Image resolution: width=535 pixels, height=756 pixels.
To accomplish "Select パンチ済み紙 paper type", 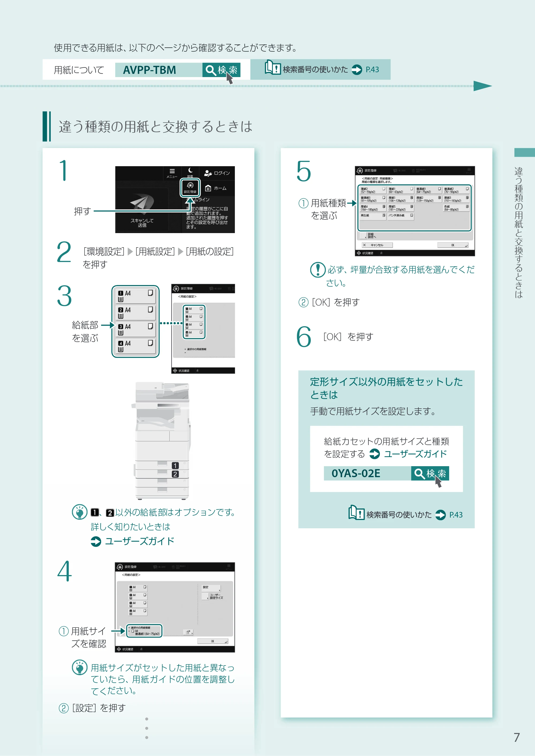I will [401, 216].
